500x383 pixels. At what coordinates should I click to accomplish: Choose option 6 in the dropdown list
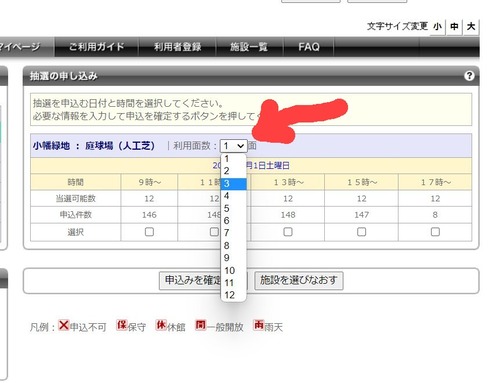click(233, 221)
